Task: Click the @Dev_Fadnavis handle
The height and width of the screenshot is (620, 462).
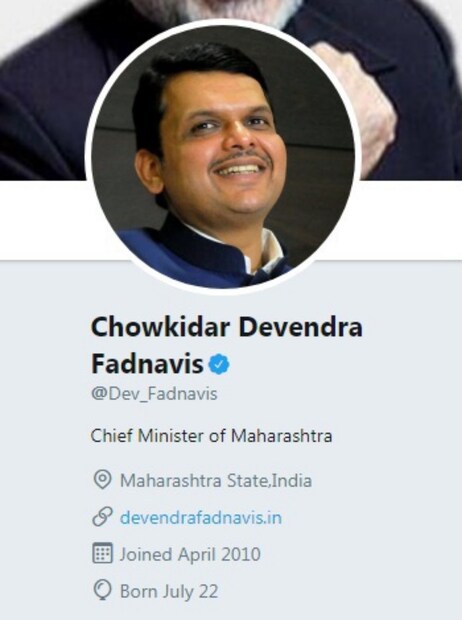Action: point(154,394)
